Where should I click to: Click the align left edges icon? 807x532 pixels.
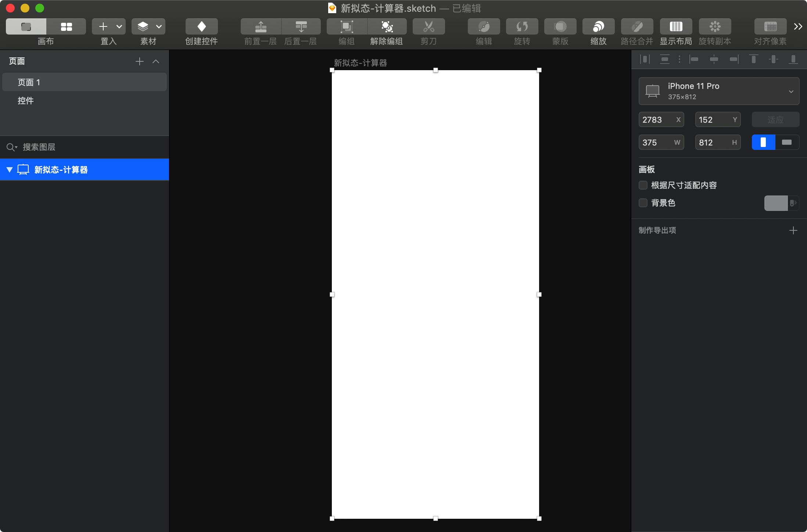(x=694, y=59)
